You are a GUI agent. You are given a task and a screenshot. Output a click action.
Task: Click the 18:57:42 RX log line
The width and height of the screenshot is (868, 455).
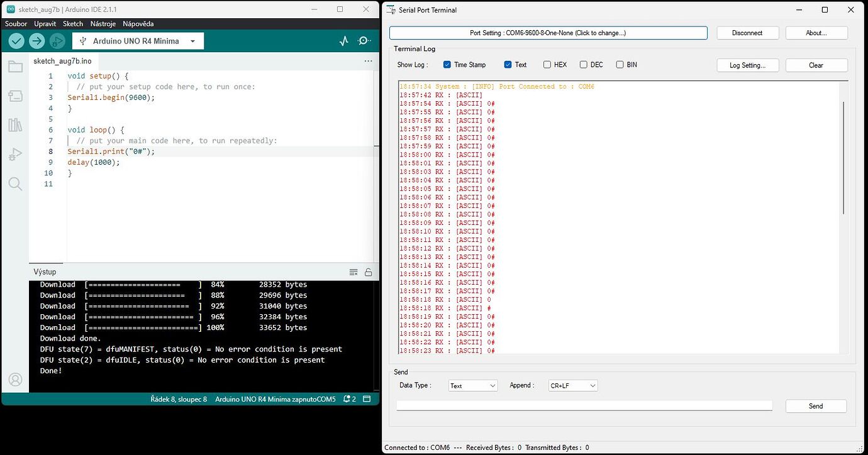pyautogui.click(x=441, y=95)
